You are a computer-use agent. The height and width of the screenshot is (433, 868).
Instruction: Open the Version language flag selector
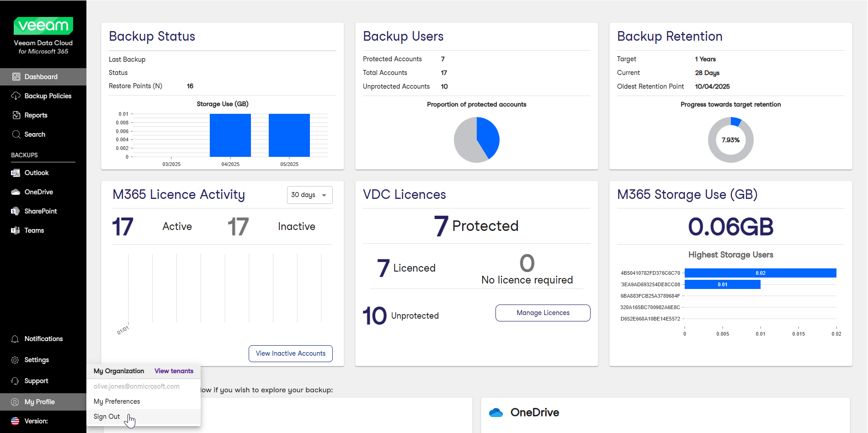pos(15,421)
